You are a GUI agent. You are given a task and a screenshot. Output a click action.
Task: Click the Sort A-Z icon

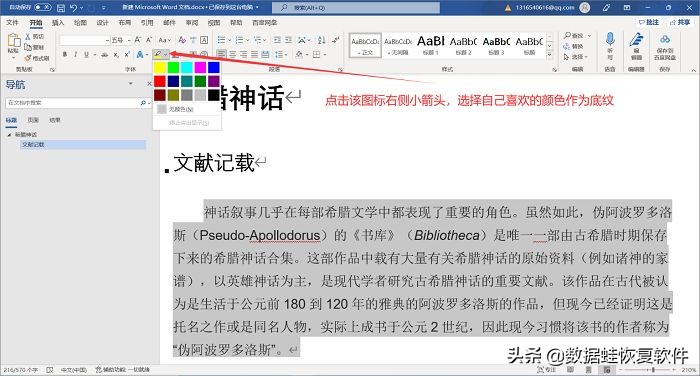[x=321, y=40]
